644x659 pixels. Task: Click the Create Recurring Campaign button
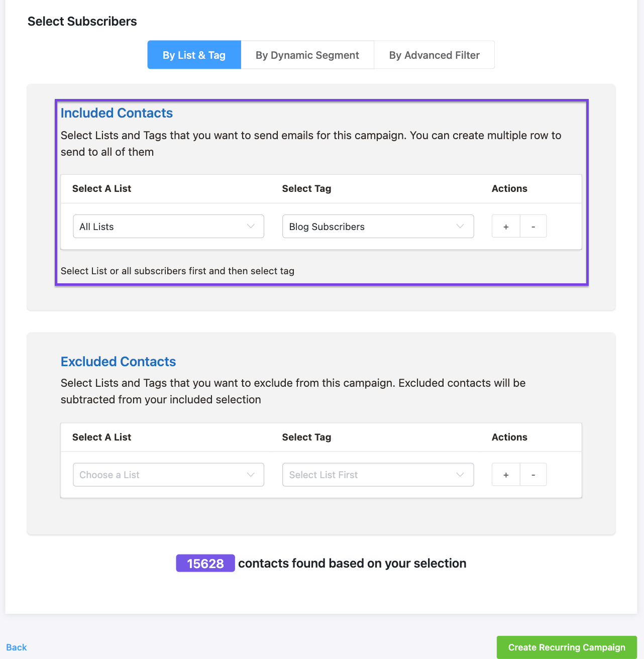click(x=567, y=647)
